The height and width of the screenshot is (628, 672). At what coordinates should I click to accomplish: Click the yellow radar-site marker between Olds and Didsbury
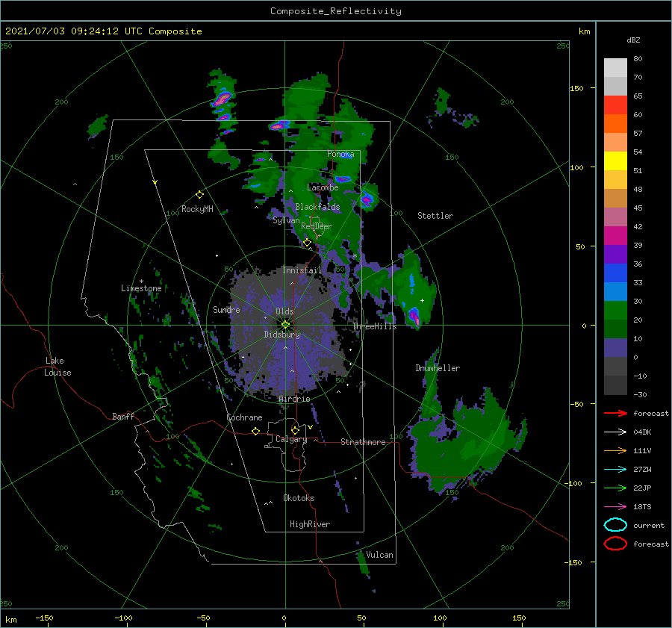[285, 325]
